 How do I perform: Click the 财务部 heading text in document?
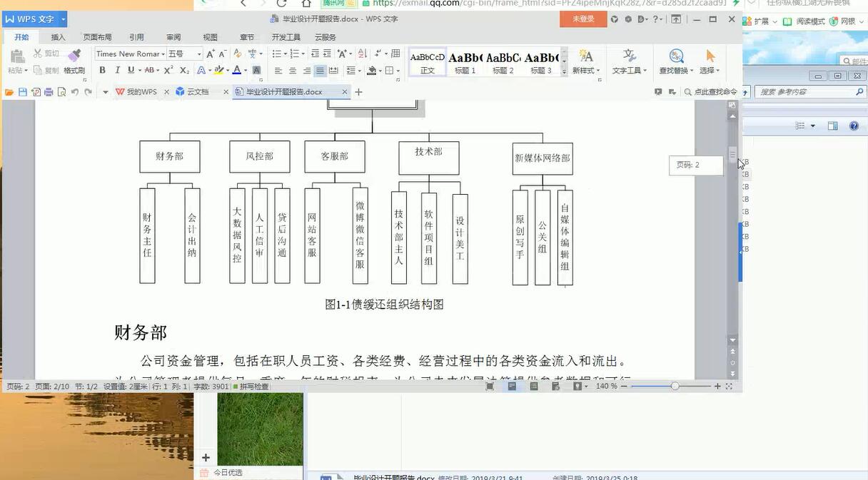[141, 332]
